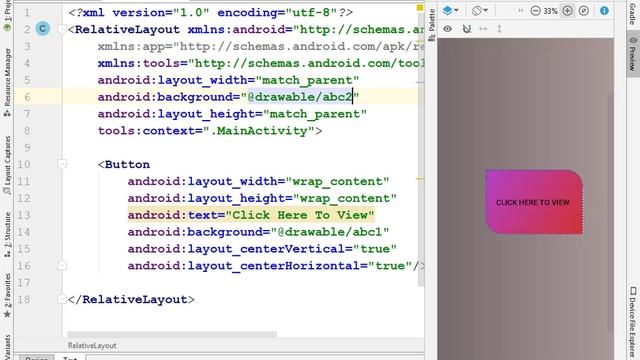Open the Build Variants tool window
Screen dimensions: 640x360
[x=7, y=347]
